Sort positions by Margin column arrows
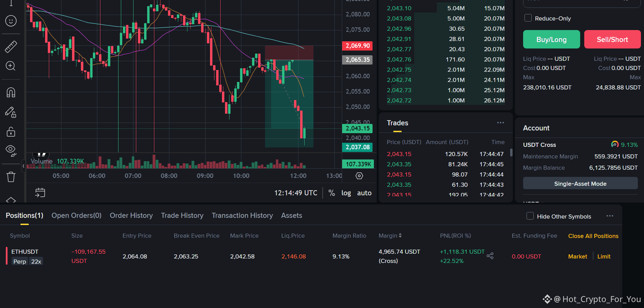Image resolution: width=644 pixels, height=308 pixels. tap(400, 236)
